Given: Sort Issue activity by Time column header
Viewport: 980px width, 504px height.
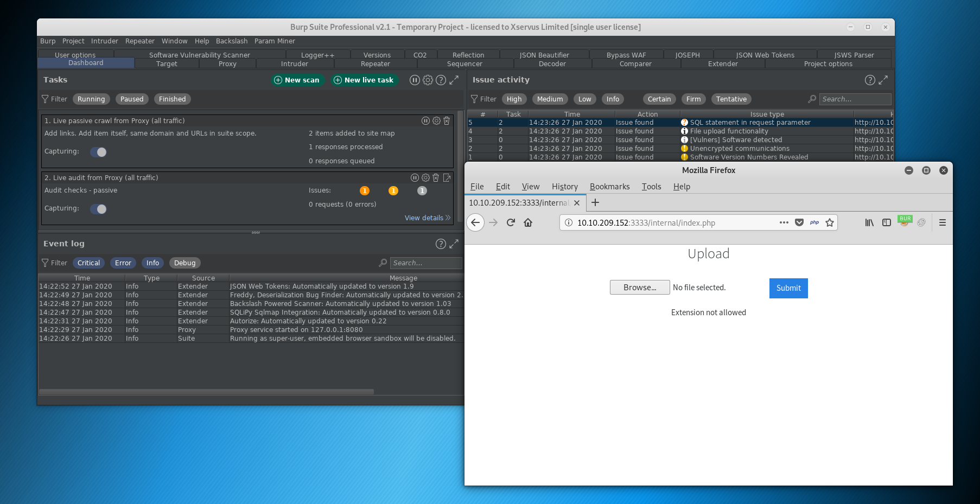Looking at the screenshot, I should click(x=572, y=114).
